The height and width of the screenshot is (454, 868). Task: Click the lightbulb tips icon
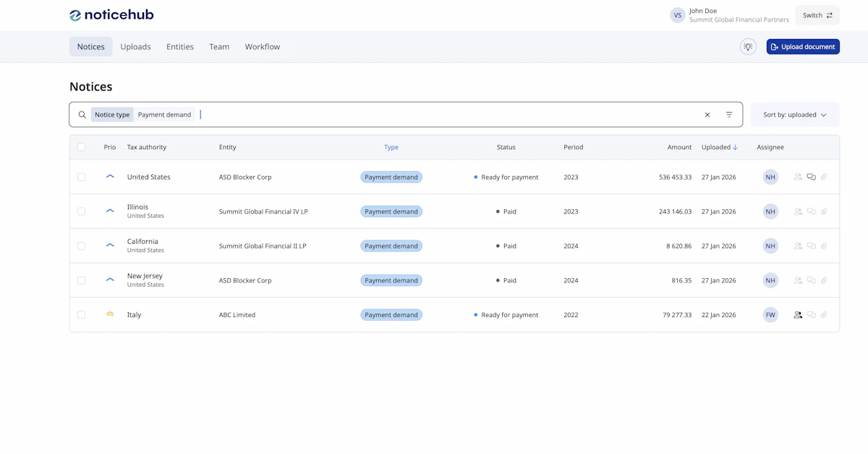tap(748, 46)
